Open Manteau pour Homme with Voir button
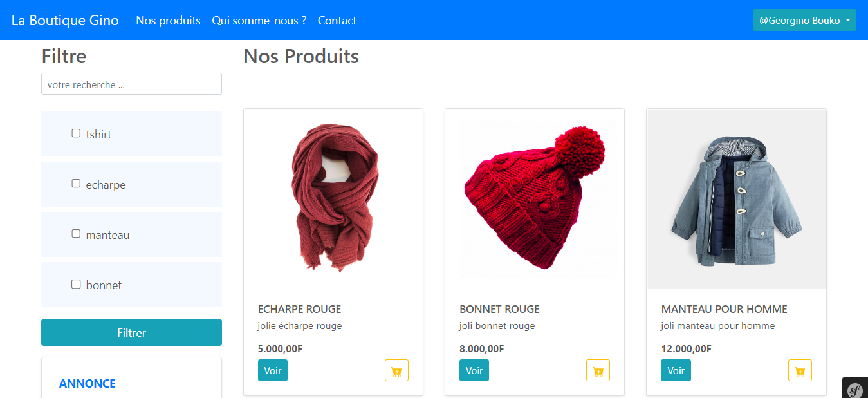Viewport: 868px width, 398px height. click(x=675, y=370)
